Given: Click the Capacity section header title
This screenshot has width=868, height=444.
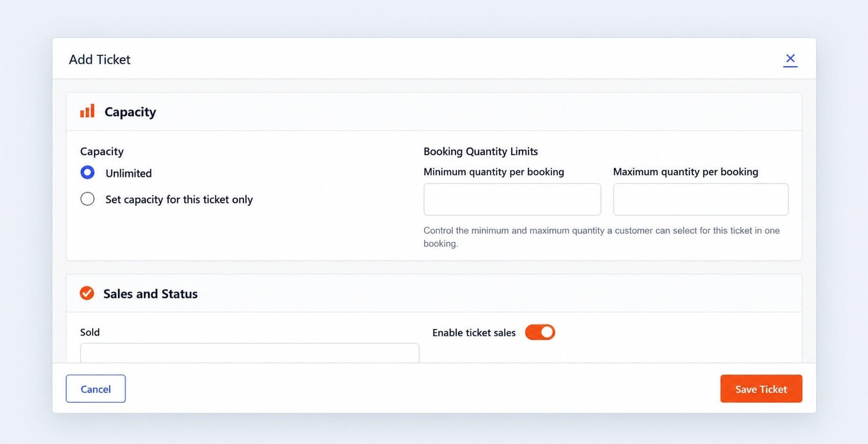Looking at the screenshot, I should (x=130, y=112).
